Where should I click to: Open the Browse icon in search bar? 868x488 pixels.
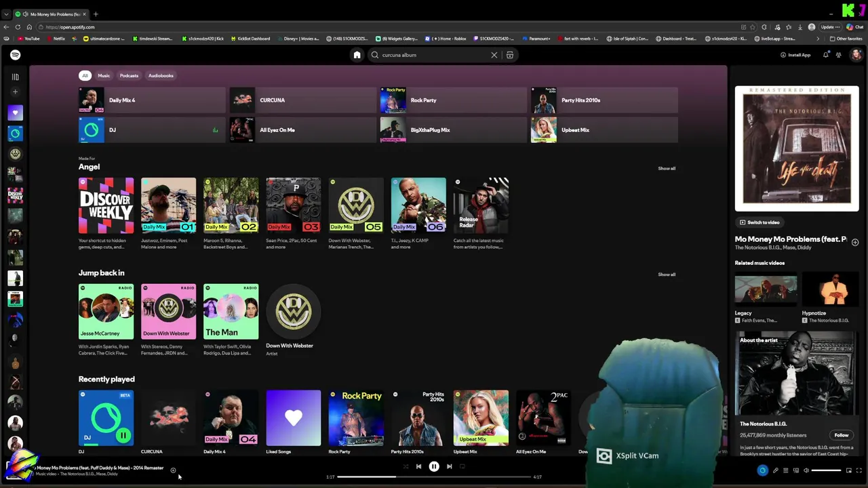coord(510,55)
